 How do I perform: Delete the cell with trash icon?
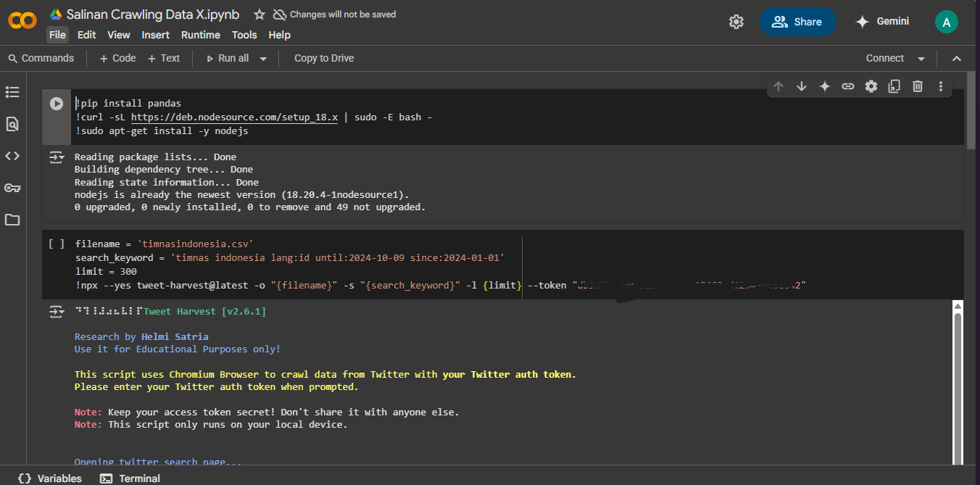(918, 86)
